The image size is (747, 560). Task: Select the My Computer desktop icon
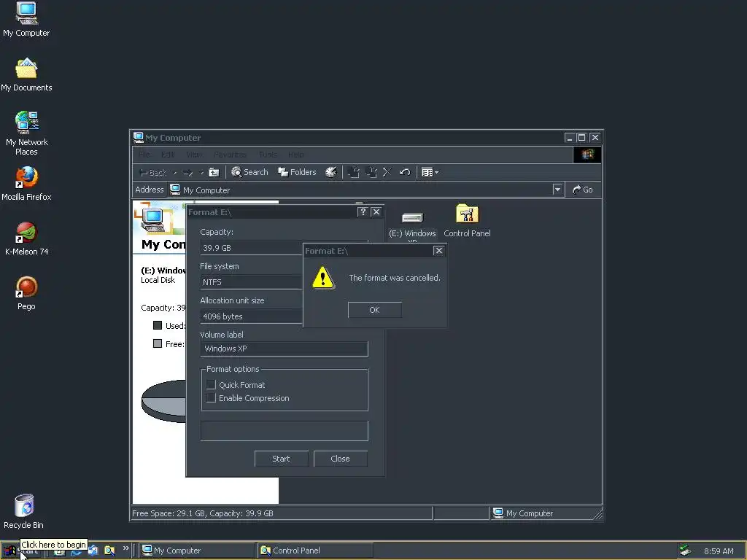coord(26,20)
